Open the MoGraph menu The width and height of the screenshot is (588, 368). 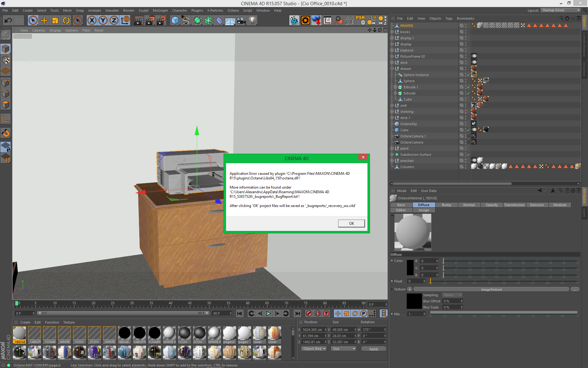[x=160, y=10]
